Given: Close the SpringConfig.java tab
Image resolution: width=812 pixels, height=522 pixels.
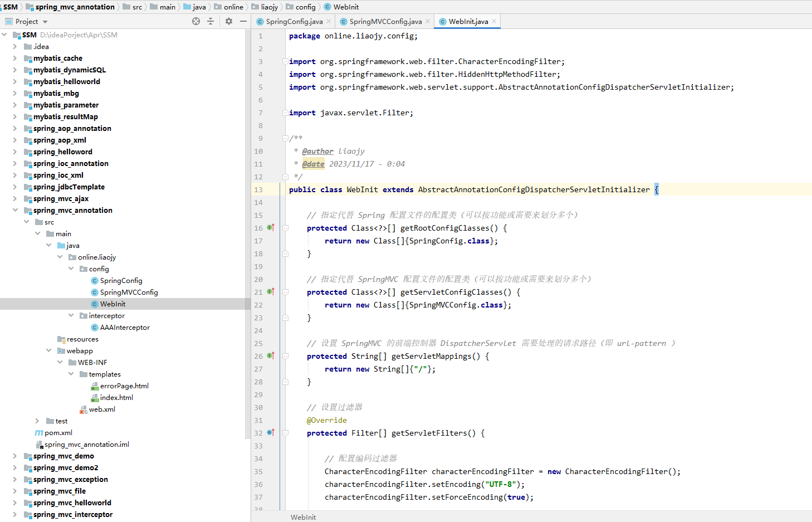Looking at the screenshot, I should [329, 22].
